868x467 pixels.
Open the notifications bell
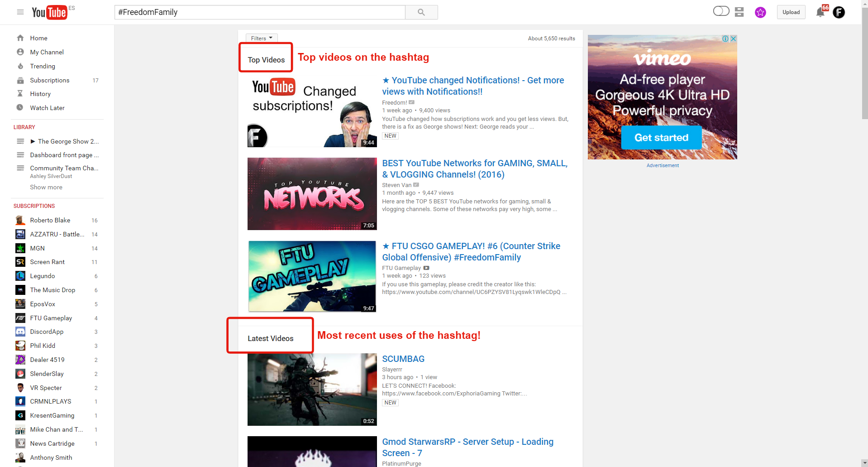820,12
